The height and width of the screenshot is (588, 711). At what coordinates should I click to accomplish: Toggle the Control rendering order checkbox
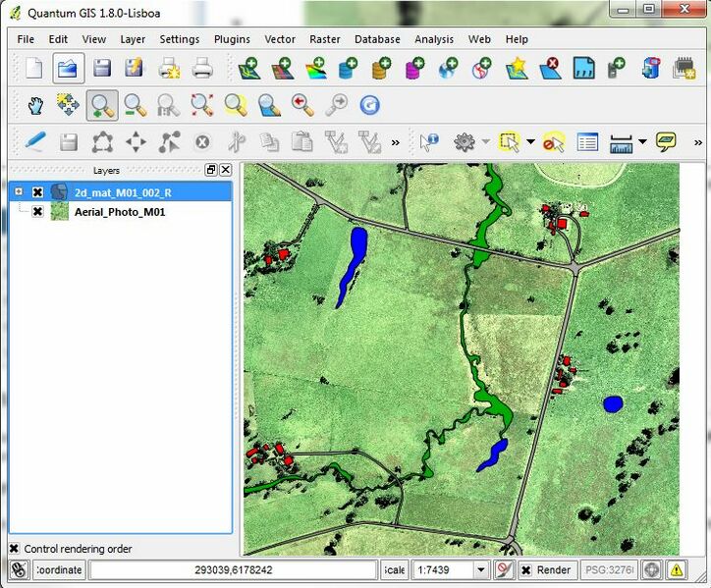pos(15,549)
